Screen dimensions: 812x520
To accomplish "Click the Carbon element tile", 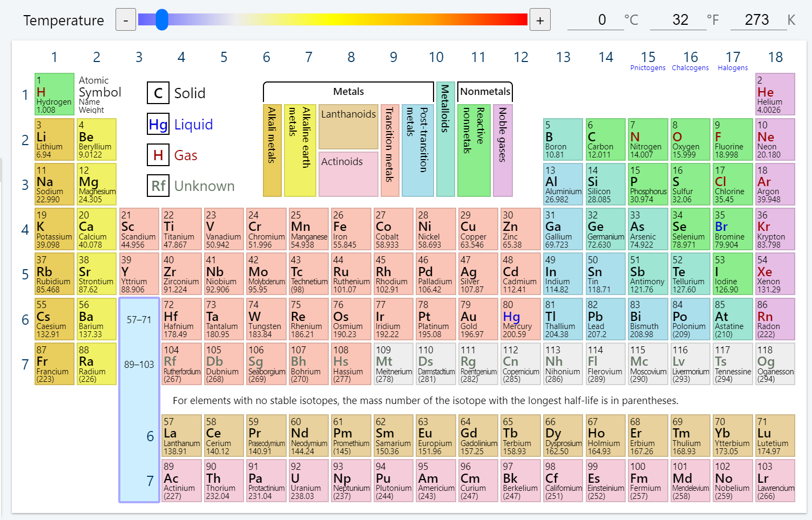I will (605, 139).
